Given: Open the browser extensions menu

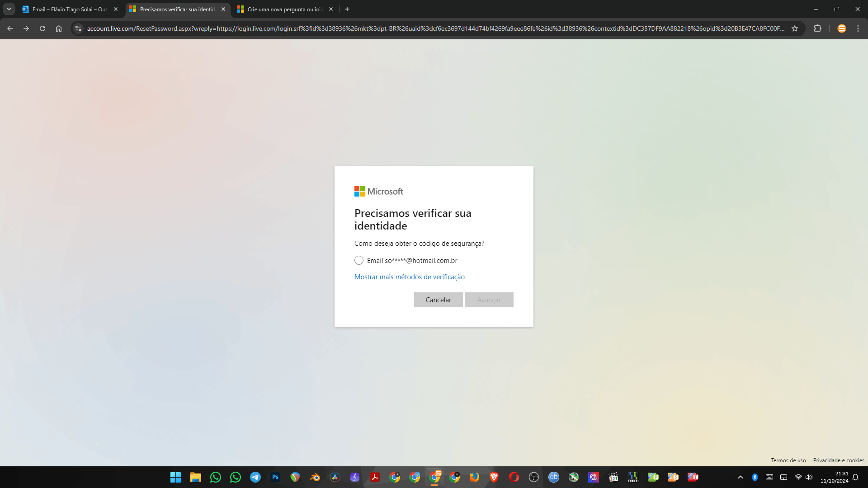Looking at the screenshot, I should [x=817, y=28].
